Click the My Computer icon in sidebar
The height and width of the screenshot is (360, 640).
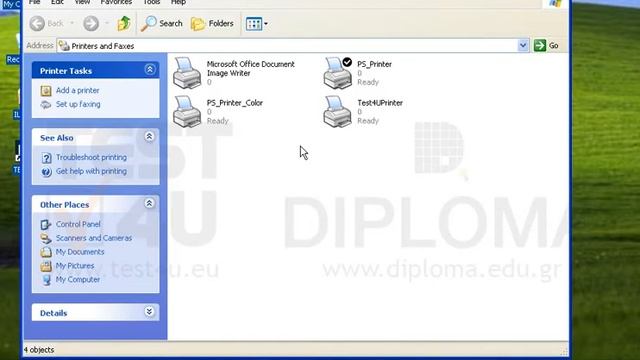tap(47, 280)
